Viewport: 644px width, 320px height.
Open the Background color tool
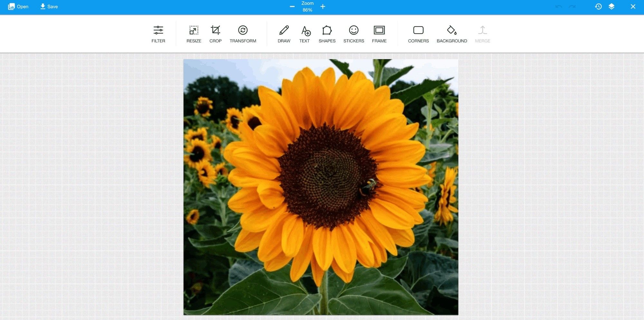[x=452, y=34]
